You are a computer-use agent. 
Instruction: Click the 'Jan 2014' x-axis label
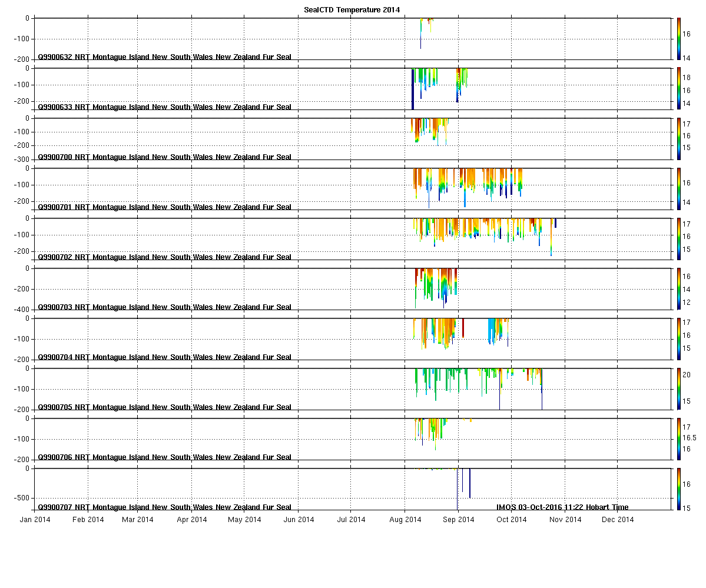pyautogui.click(x=35, y=519)
